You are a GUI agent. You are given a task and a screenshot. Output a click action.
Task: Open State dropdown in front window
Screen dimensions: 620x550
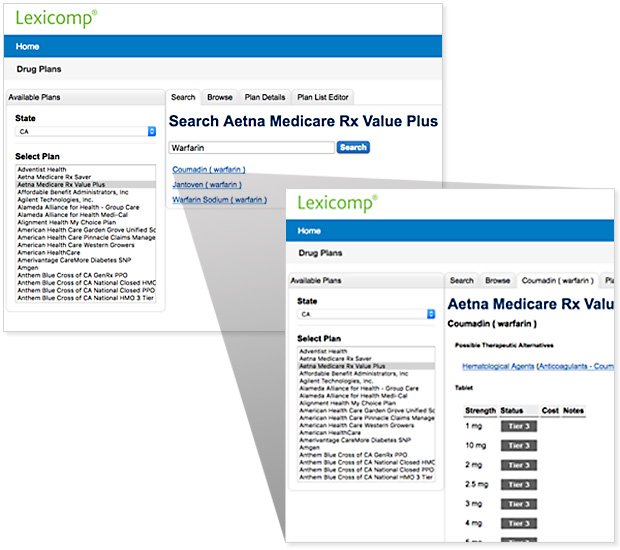tap(366, 313)
